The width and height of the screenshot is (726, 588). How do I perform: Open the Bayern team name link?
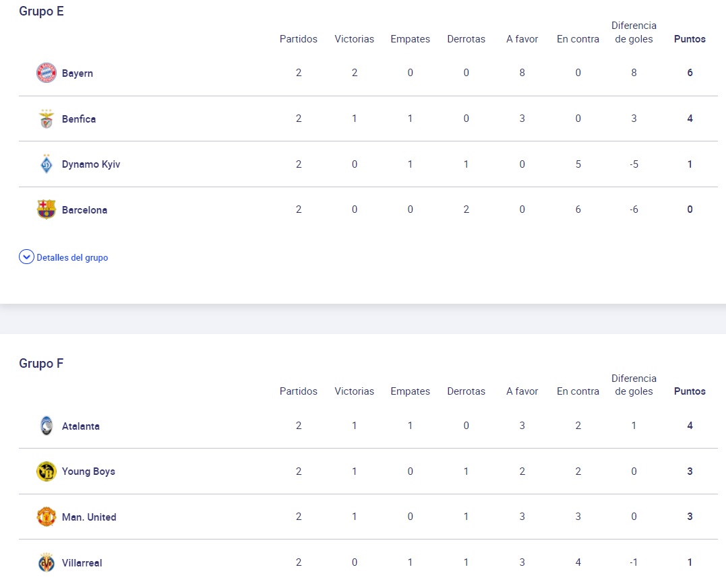pyautogui.click(x=78, y=73)
